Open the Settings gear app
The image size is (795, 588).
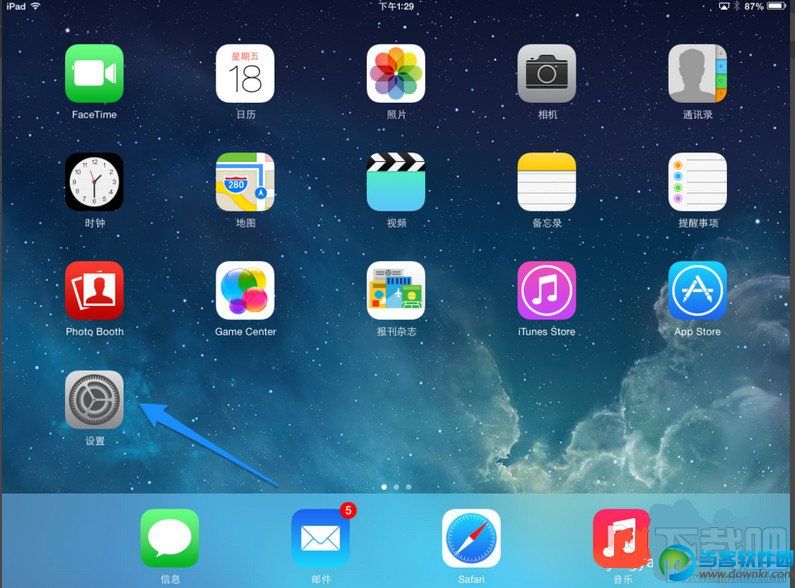94,399
